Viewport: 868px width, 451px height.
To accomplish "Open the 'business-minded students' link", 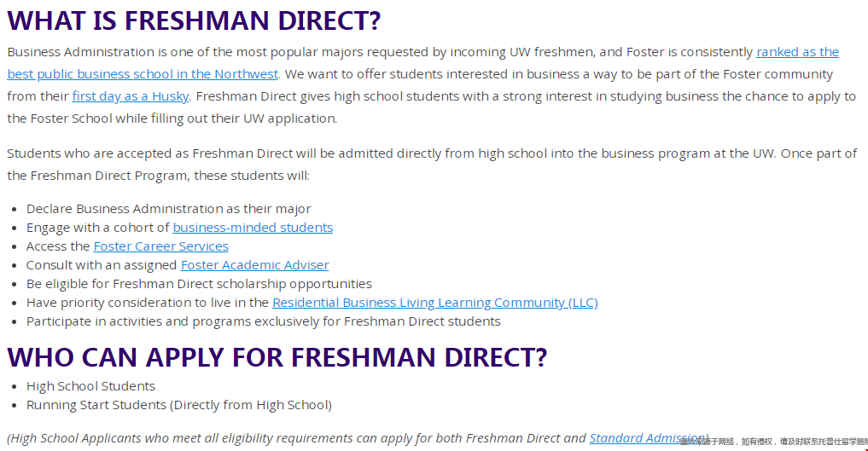I will click(253, 227).
